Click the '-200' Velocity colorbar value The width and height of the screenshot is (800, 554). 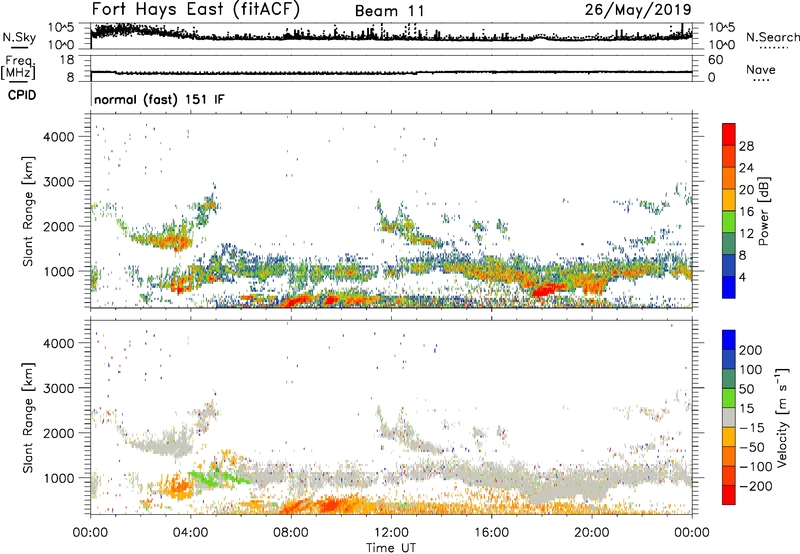pos(756,486)
